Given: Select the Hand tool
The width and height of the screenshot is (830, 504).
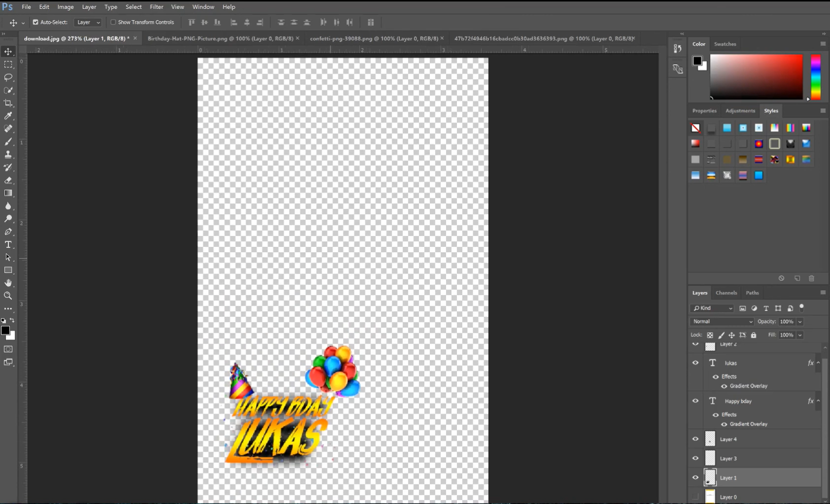Looking at the screenshot, I should tap(8, 283).
